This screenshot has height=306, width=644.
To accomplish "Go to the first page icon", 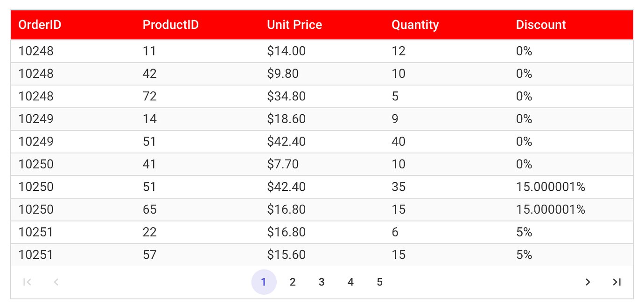I will click(x=27, y=282).
